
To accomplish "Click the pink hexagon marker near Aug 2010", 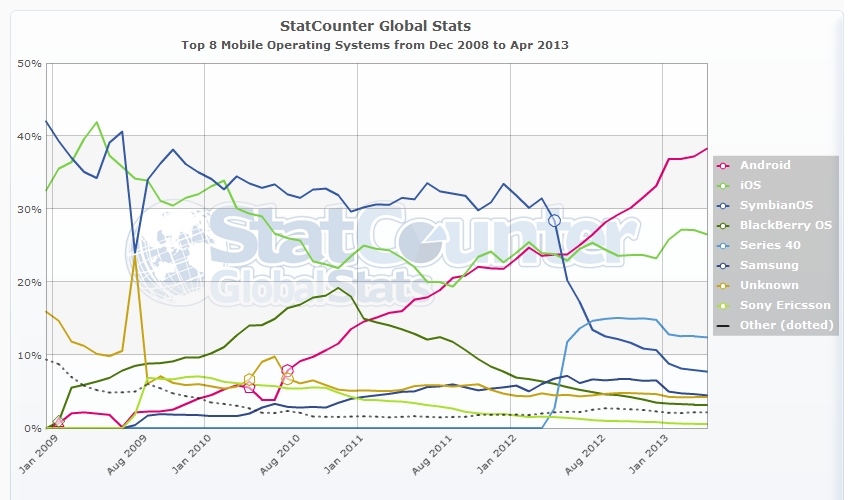I will point(287,370).
